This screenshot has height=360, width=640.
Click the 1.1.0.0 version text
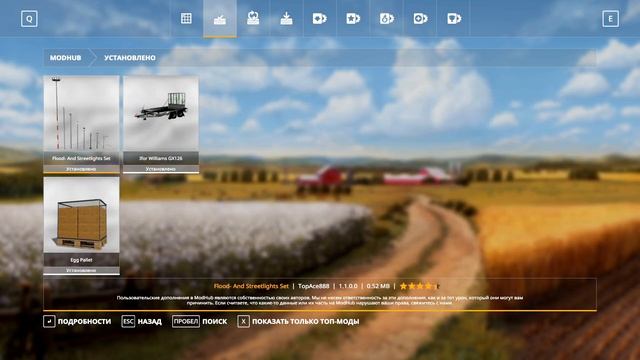point(348,286)
